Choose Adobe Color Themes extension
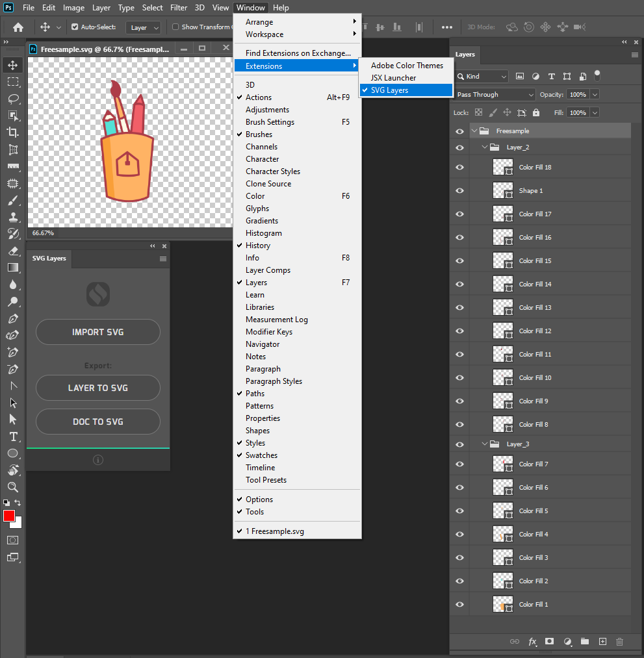644x658 pixels. pos(406,66)
